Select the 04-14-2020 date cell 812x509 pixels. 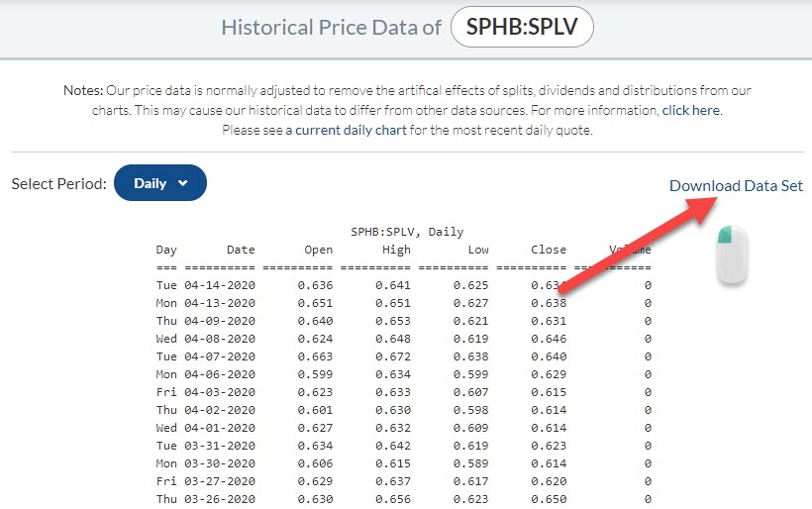(x=220, y=286)
